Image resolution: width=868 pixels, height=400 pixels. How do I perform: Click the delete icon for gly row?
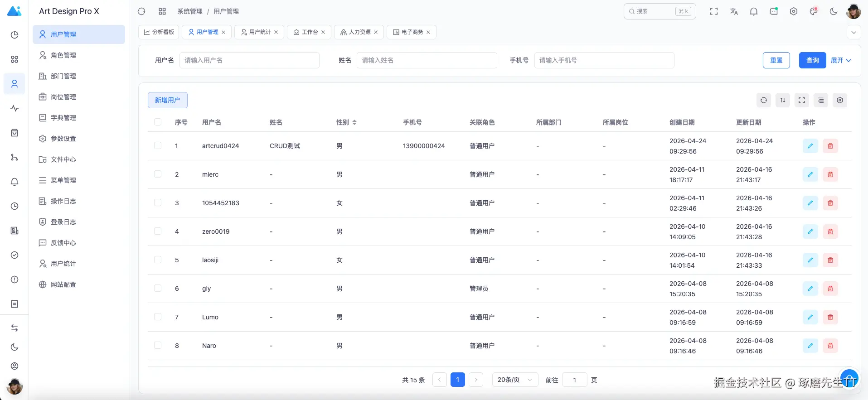(x=830, y=289)
